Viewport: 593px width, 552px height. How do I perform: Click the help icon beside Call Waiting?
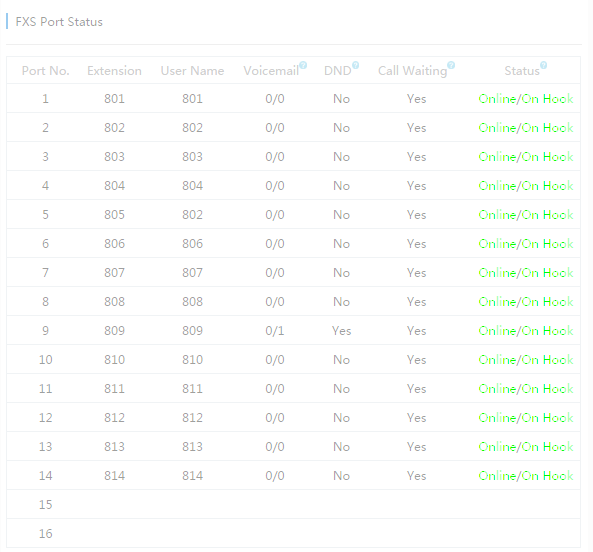tap(451, 65)
